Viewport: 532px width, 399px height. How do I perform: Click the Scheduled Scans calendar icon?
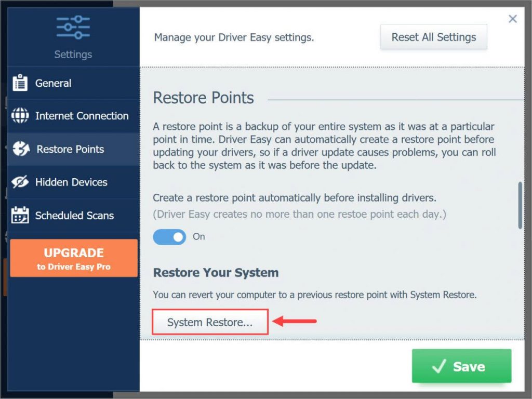pos(20,215)
